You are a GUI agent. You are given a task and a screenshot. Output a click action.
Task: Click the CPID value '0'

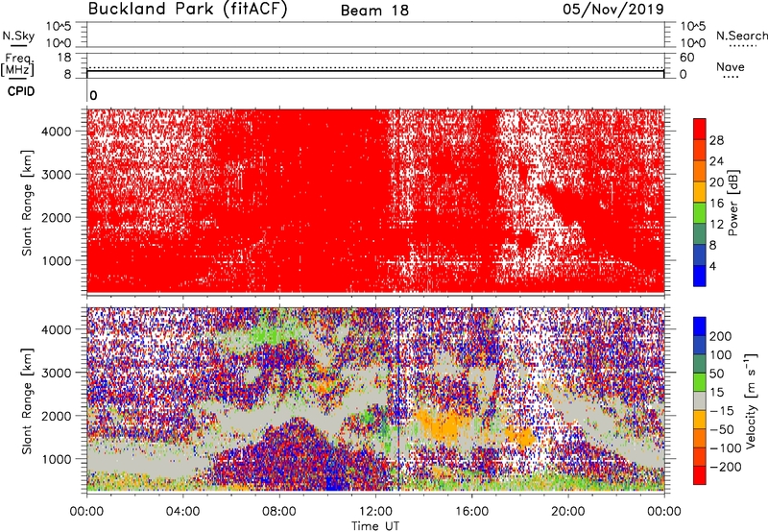tap(93, 95)
